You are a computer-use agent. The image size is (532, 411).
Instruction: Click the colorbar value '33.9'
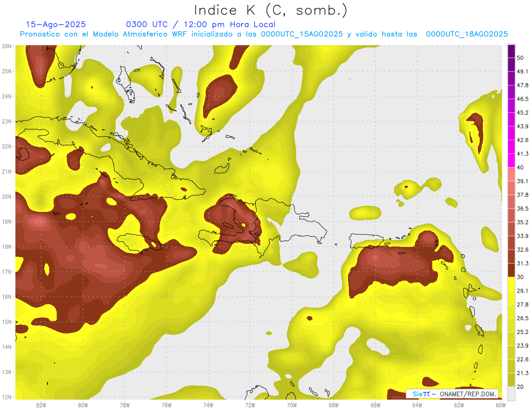(x=523, y=236)
